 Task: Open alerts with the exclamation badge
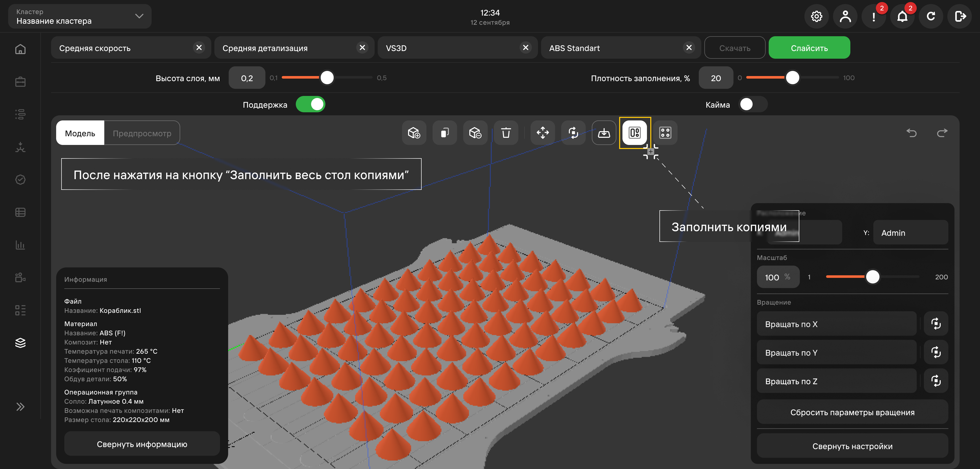pos(874,16)
